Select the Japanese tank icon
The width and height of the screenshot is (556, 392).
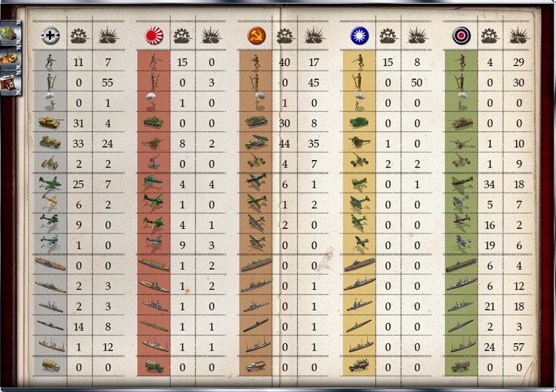click(153, 122)
